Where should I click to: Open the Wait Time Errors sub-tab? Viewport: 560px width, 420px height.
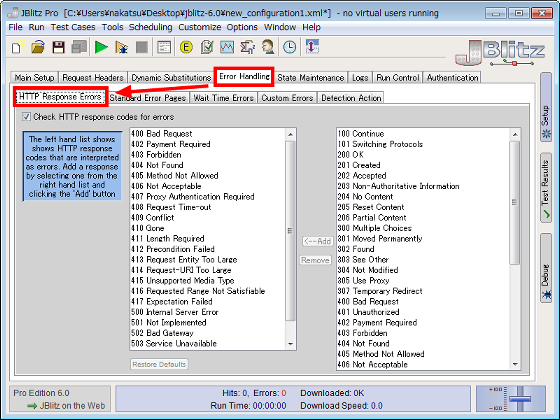coord(224,98)
